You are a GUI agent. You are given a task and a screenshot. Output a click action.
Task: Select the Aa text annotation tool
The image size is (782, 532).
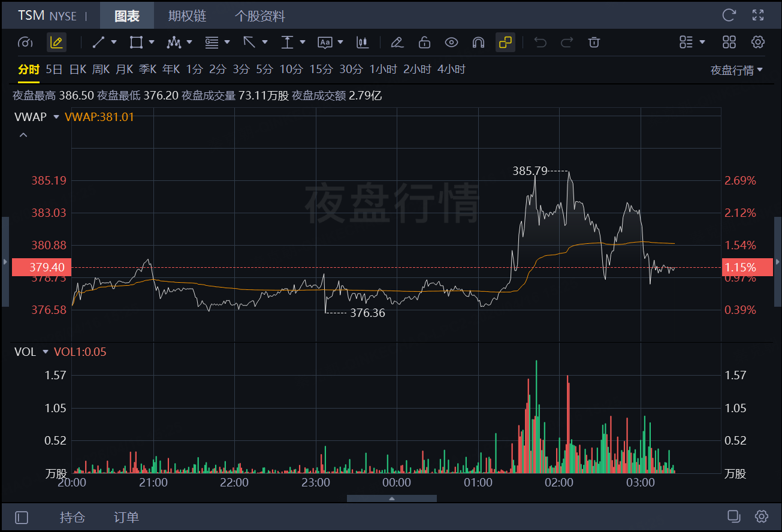[325, 43]
